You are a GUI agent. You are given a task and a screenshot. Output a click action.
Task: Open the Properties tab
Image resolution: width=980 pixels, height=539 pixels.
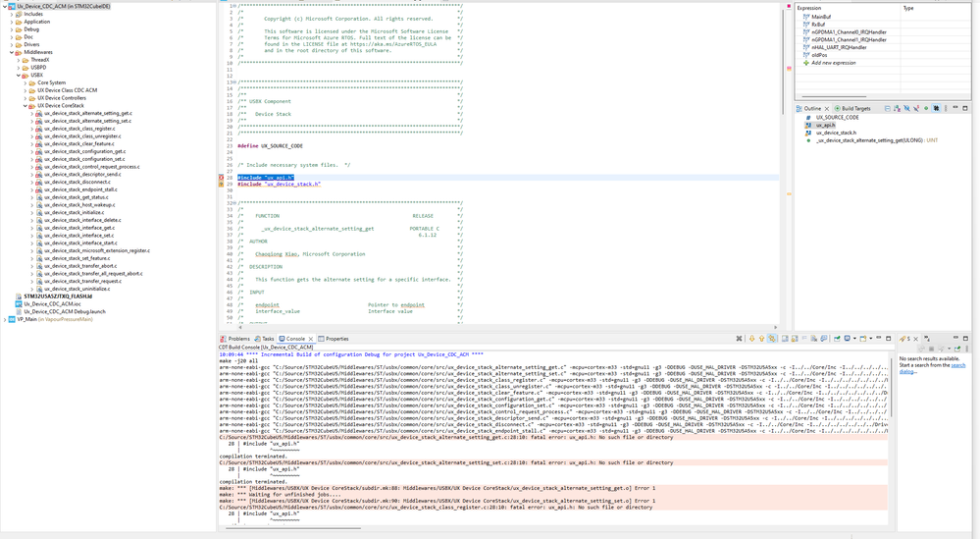pos(334,339)
